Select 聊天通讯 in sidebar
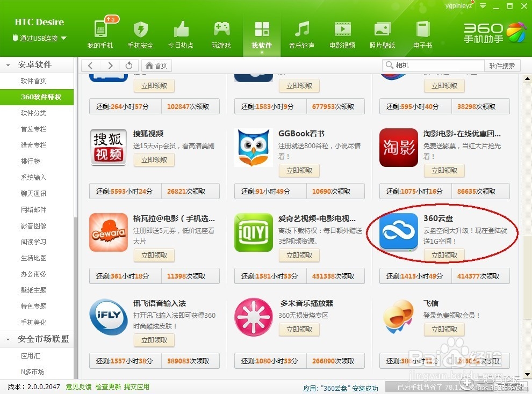Screen dimensions: 532x394 (33, 193)
